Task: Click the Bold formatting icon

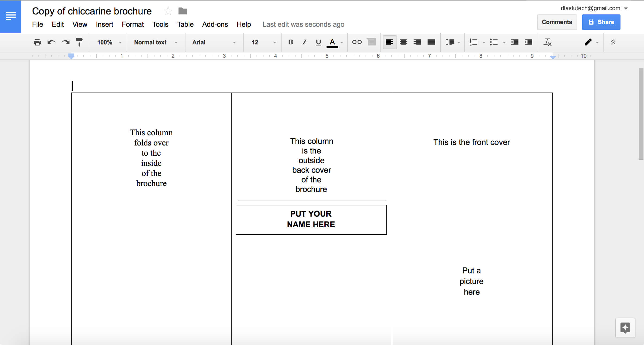Action: (x=290, y=42)
